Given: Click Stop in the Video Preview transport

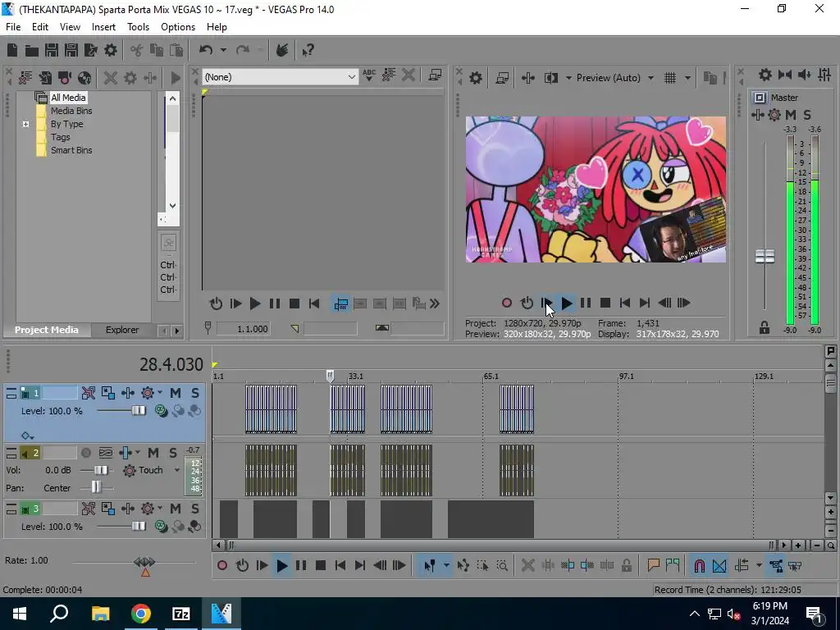Looking at the screenshot, I should [605, 304].
